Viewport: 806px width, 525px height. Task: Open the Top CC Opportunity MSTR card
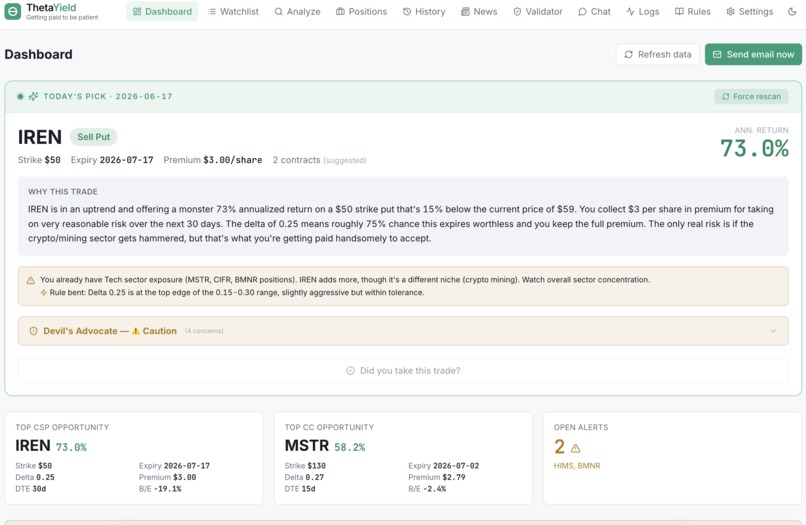pos(403,458)
